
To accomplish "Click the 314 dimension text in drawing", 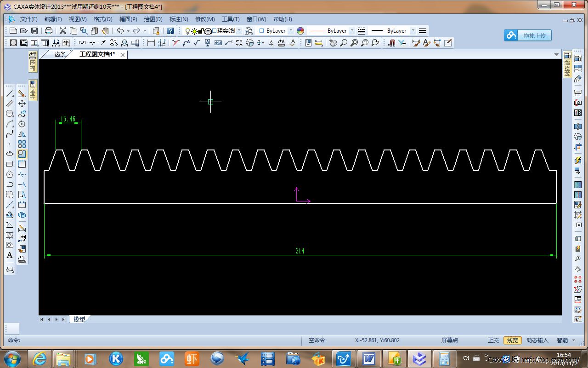I will coord(300,251).
